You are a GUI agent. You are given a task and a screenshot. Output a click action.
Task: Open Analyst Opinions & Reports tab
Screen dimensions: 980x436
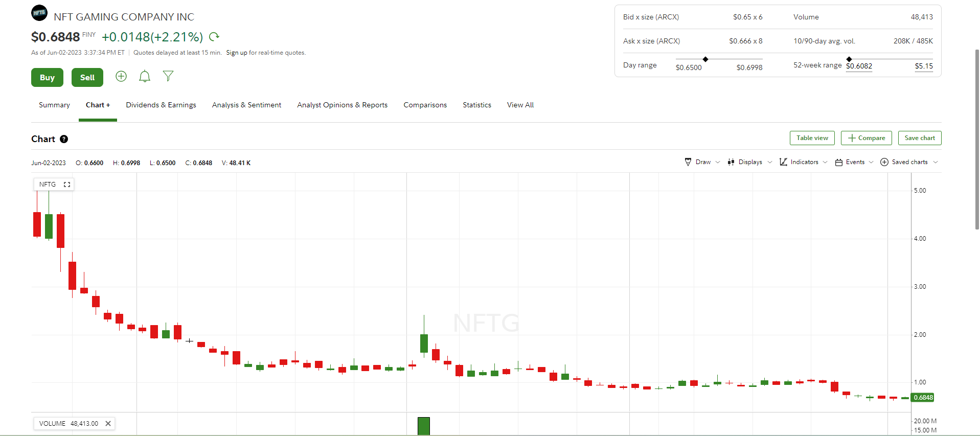click(343, 105)
